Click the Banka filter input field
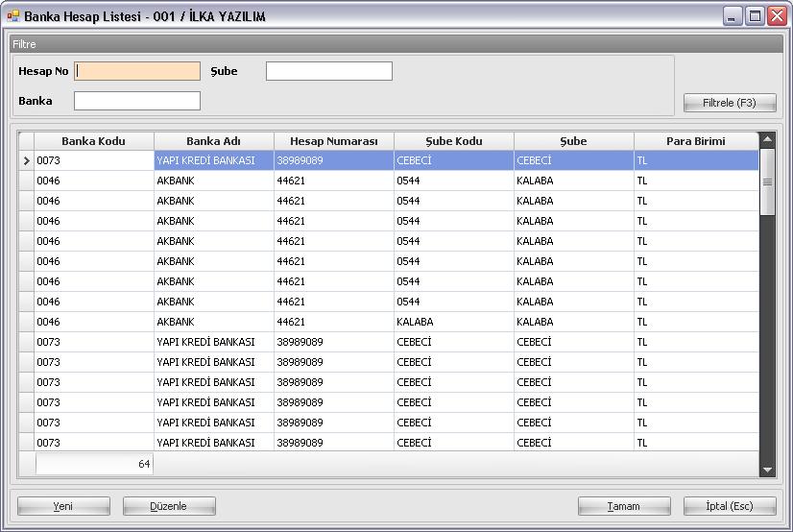This screenshot has width=793, height=532. tap(137, 101)
